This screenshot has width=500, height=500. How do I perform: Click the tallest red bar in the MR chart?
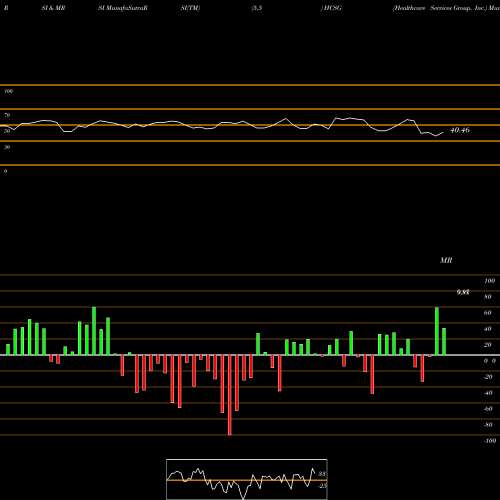pyautogui.click(x=230, y=395)
